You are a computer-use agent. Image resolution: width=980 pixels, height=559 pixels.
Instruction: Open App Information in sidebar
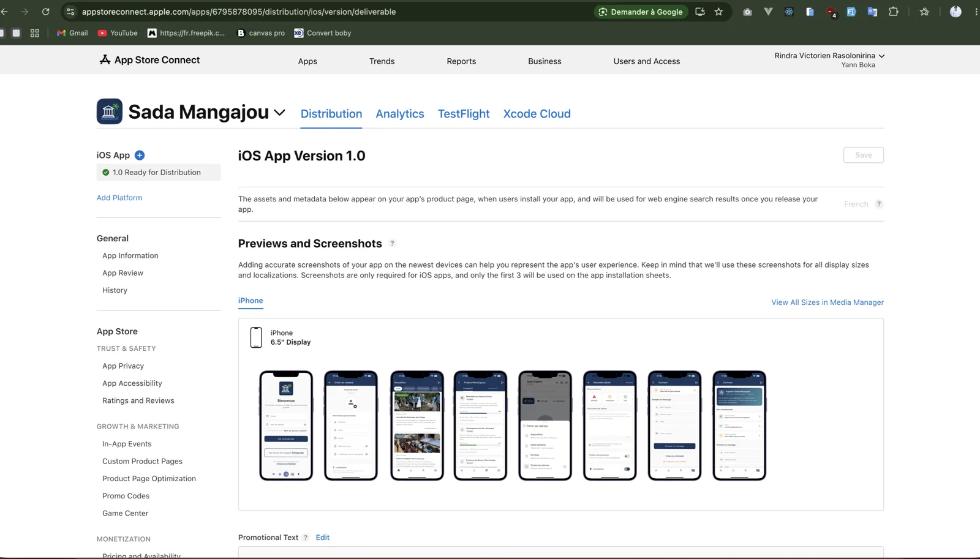pos(130,256)
